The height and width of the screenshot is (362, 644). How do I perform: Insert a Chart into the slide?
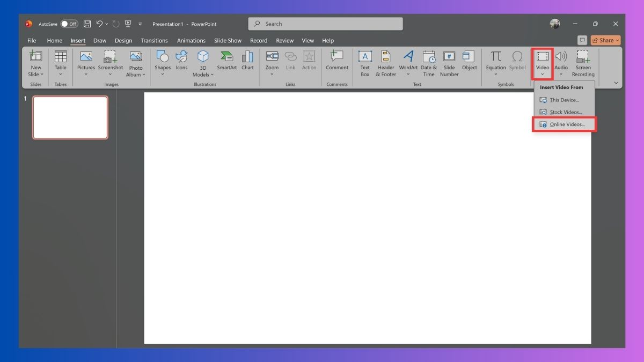(247, 60)
